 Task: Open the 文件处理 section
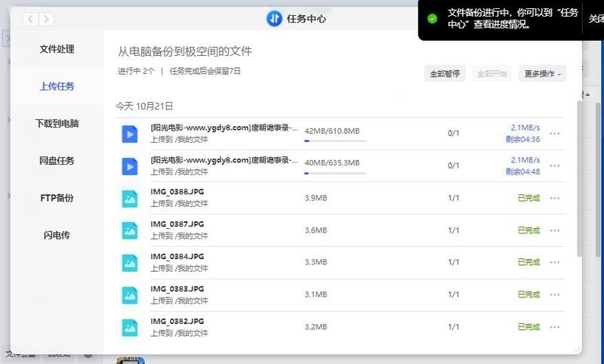coord(57,49)
